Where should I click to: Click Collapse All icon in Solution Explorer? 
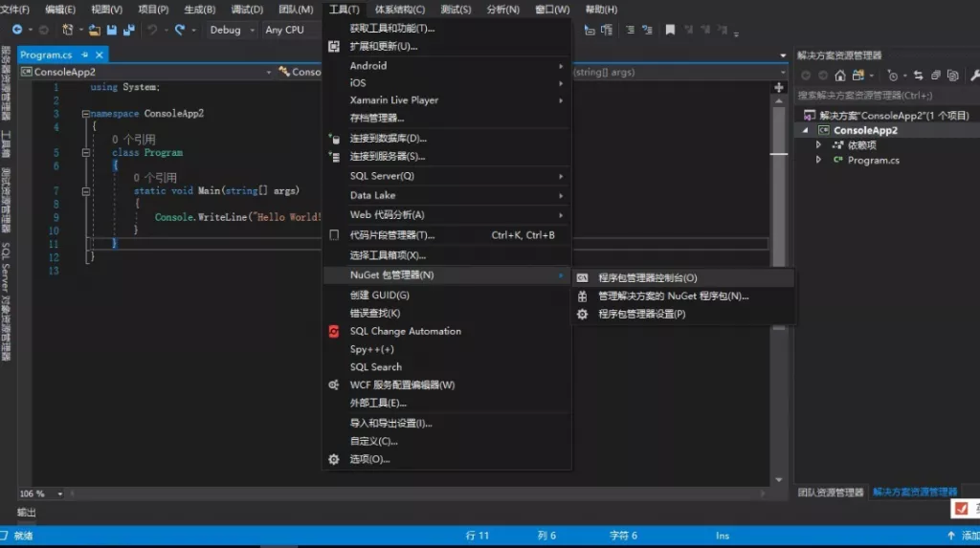click(x=936, y=76)
